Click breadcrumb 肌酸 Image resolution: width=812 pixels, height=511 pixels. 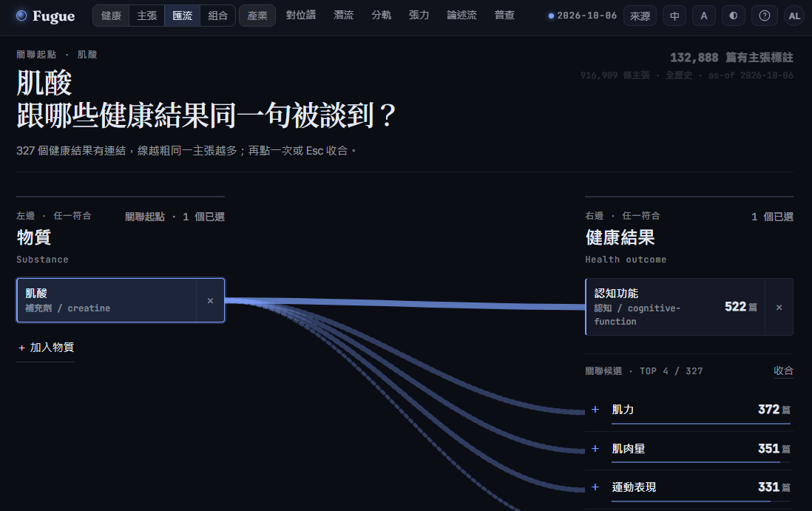click(x=87, y=55)
